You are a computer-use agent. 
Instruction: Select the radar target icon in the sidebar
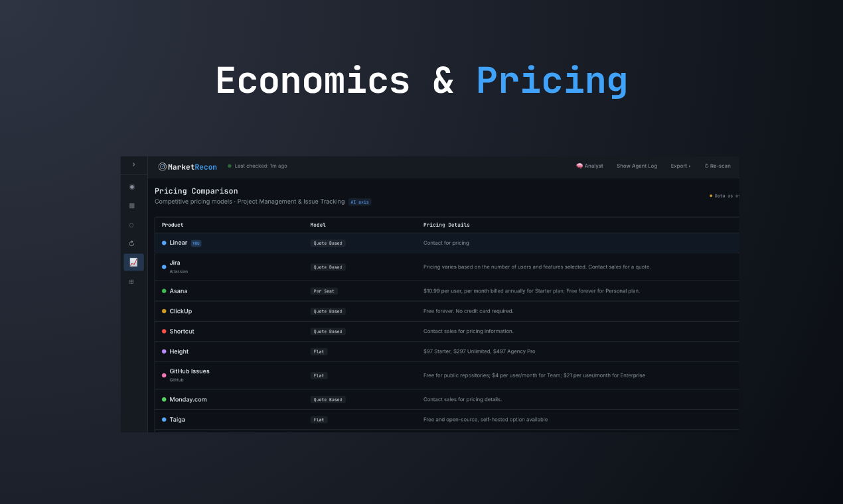click(x=131, y=187)
